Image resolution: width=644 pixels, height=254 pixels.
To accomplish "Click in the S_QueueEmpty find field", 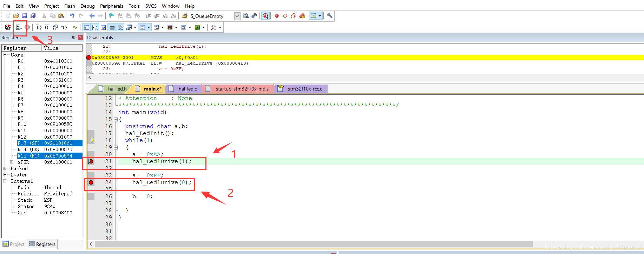I will pyautogui.click(x=211, y=16).
